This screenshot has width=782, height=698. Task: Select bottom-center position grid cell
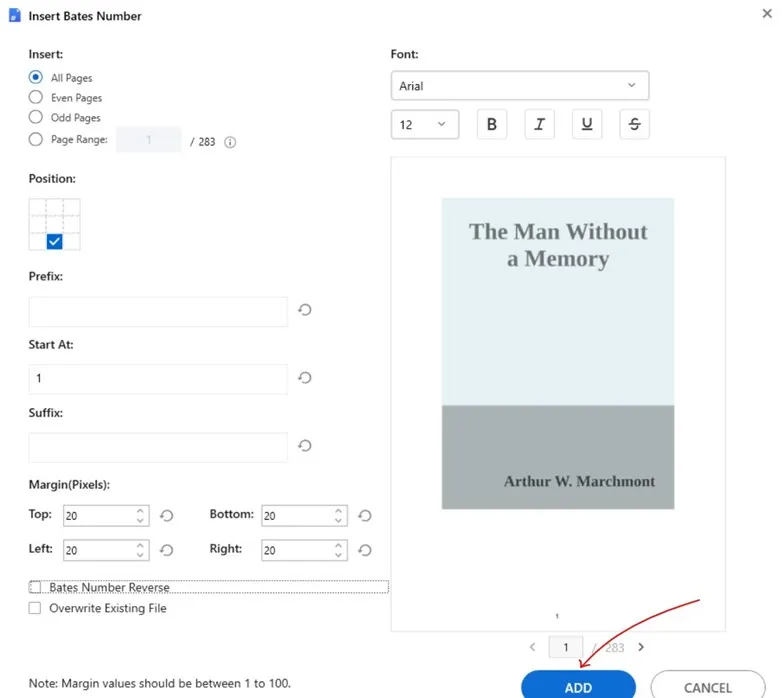click(x=55, y=242)
